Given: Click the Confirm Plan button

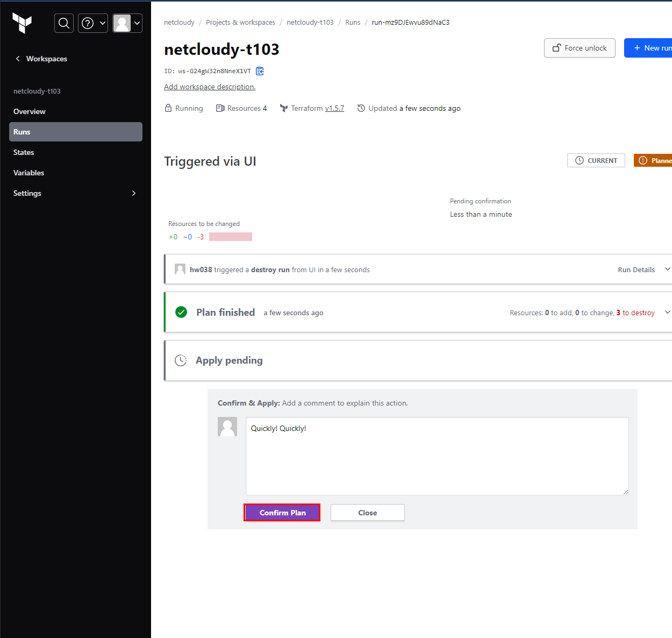Looking at the screenshot, I should tap(282, 513).
